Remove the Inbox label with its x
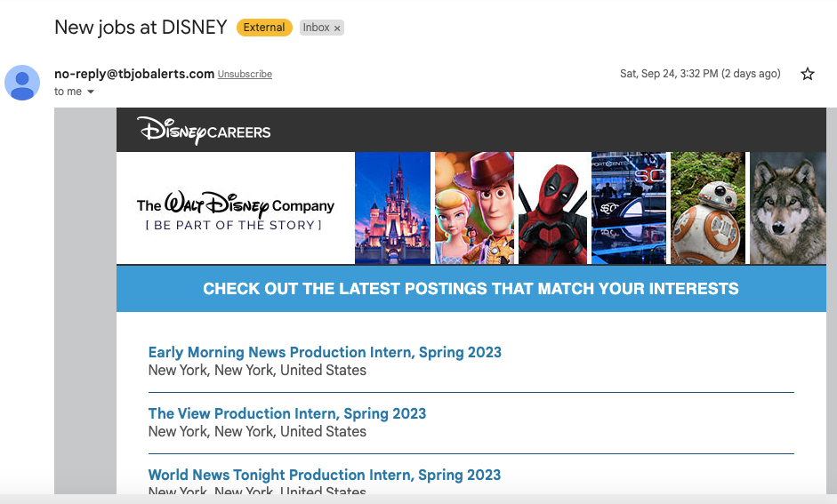Image resolution: width=837 pixels, height=504 pixels. [337, 28]
